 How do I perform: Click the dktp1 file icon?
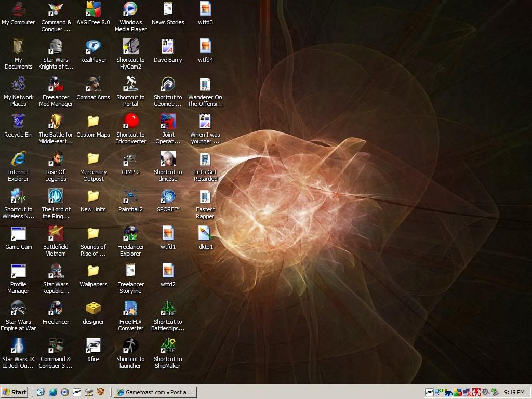205,233
